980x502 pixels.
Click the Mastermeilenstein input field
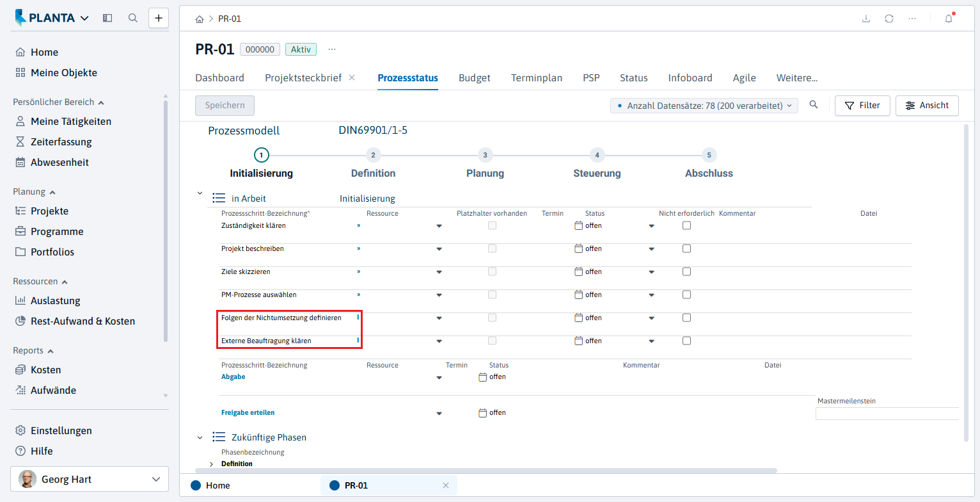pyautogui.click(x=887, y=414)
